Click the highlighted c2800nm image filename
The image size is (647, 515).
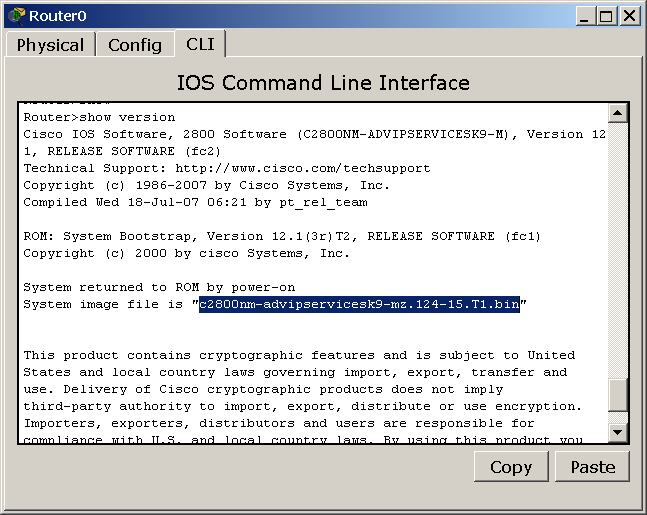click(x=359, y=304)
